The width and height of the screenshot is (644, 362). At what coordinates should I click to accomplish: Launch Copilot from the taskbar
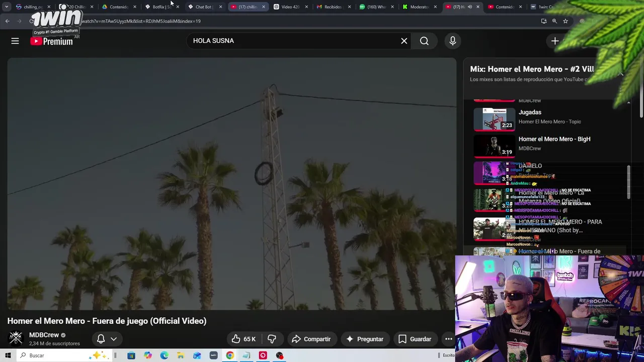[148, 355]
